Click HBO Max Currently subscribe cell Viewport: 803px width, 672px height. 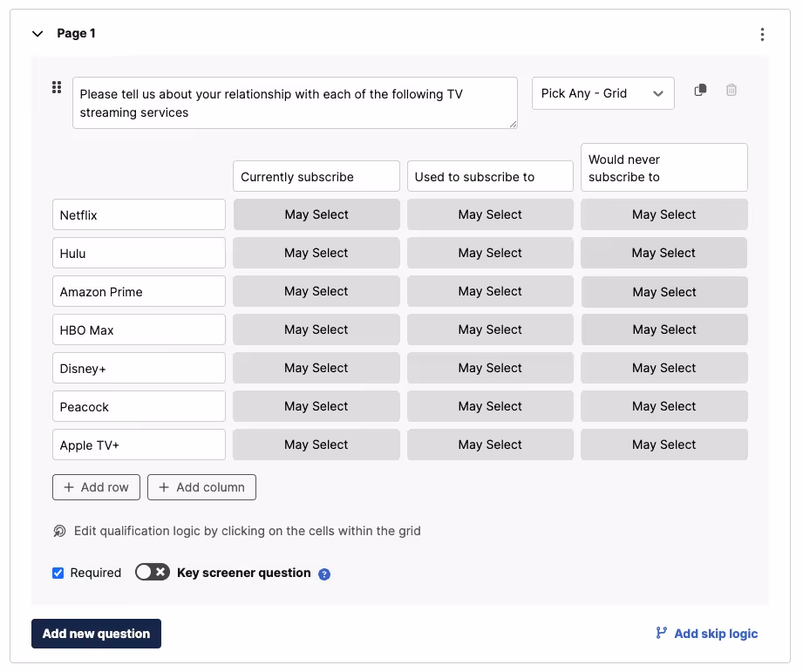click(316, 329)
